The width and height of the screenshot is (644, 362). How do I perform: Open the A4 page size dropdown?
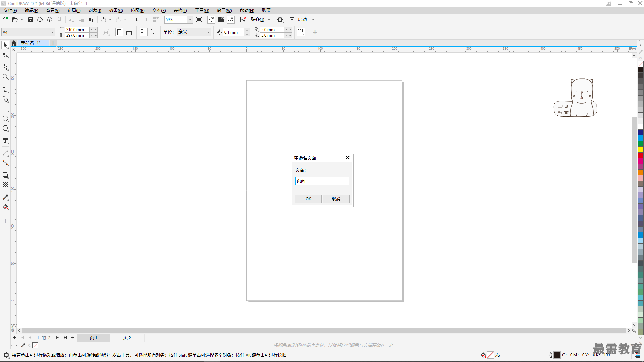click(x=52, y=32)
